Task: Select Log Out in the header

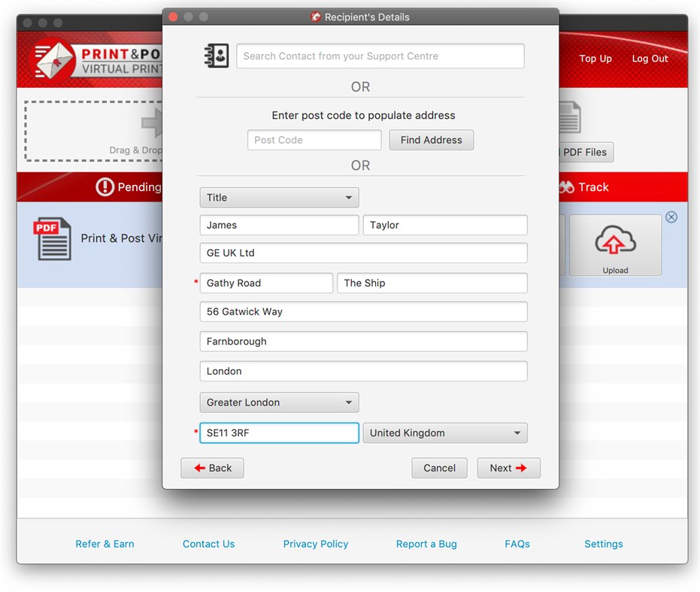Action: tap(650, 59)
